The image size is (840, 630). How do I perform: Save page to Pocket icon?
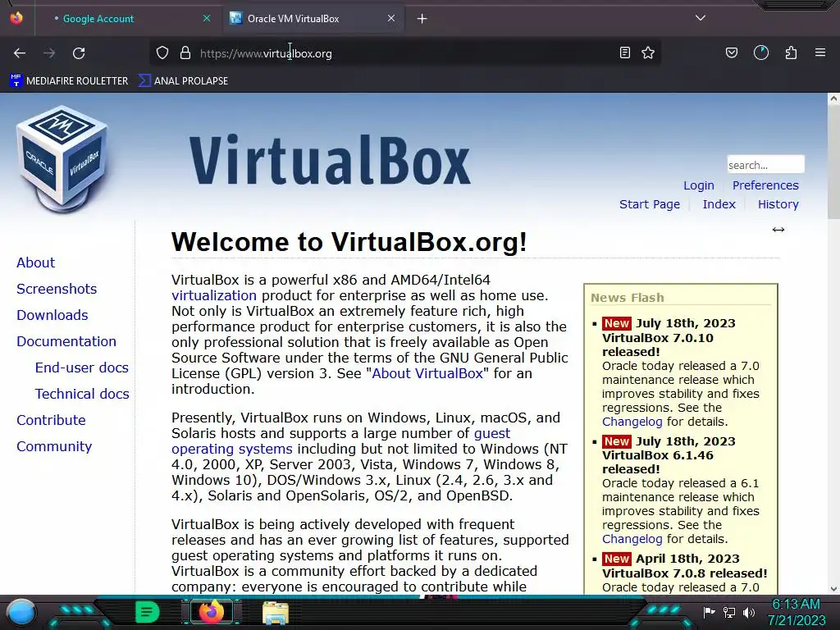click(x=732, y=52)
